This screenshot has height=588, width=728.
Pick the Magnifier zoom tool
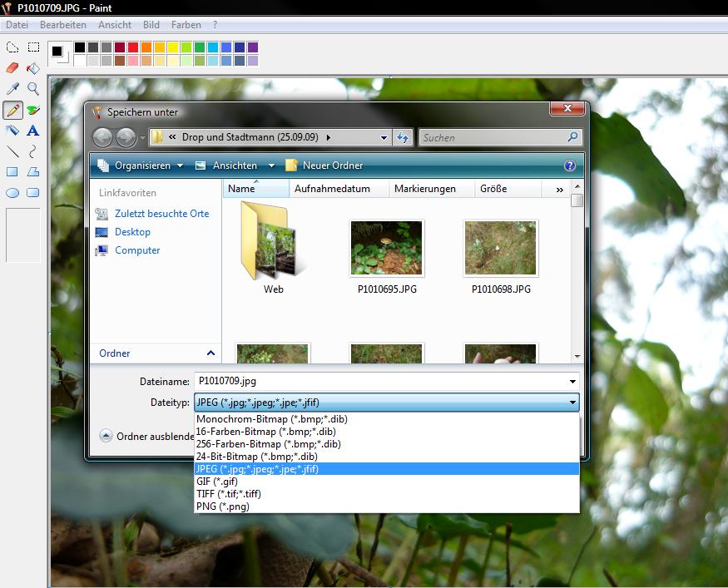[33, 89]
